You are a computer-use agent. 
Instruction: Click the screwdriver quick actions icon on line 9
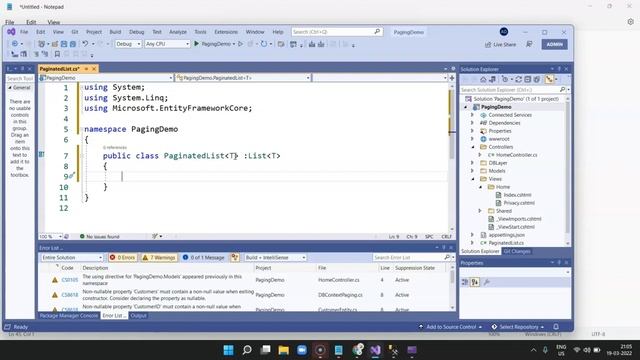coord(71,176)
